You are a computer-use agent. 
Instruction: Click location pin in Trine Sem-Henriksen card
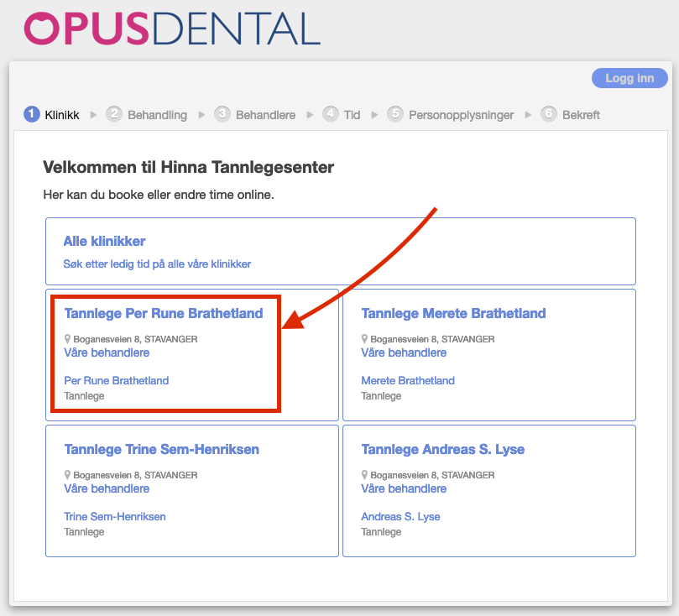[x=67, y=475]
